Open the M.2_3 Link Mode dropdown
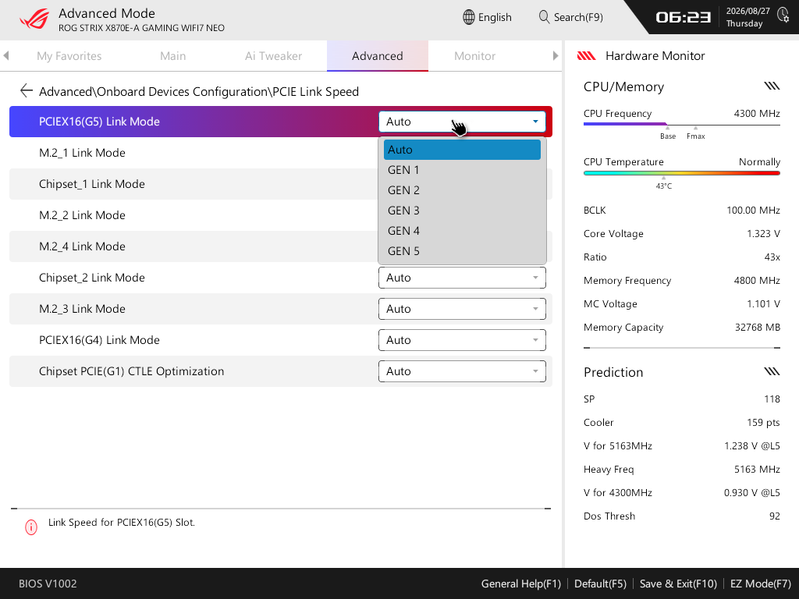This screenshot has height=599, width=799. (462, 309)
